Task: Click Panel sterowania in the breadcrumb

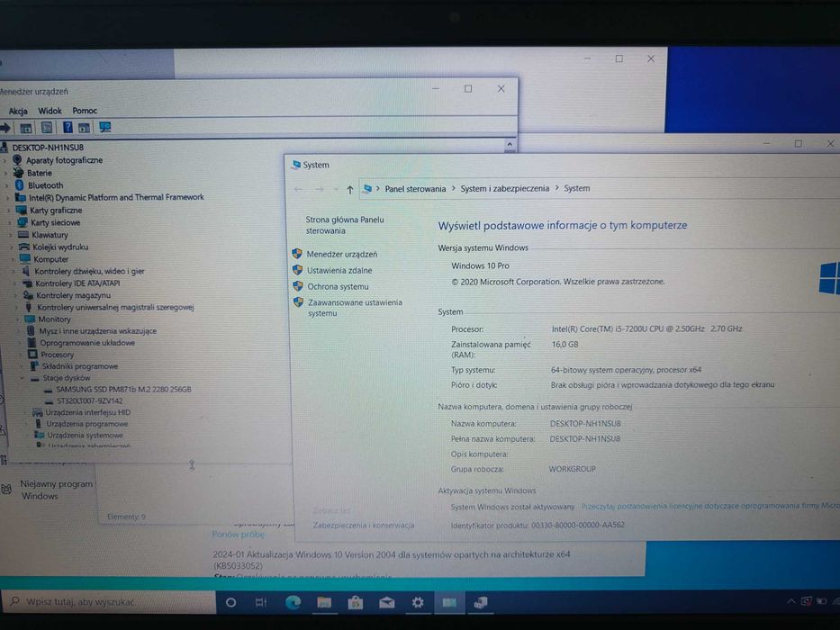Action: point(415,189)
